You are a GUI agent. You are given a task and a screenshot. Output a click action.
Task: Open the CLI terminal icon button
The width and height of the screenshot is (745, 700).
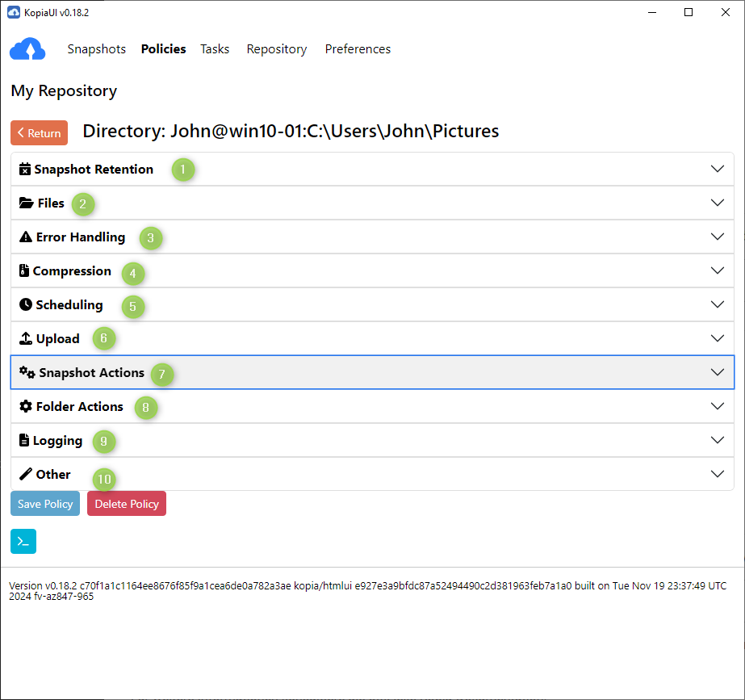click(23, 541)
